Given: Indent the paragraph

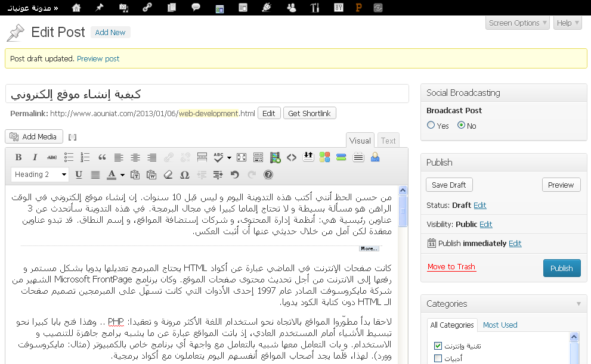Looking at the screenshot, I should [218, 175].
